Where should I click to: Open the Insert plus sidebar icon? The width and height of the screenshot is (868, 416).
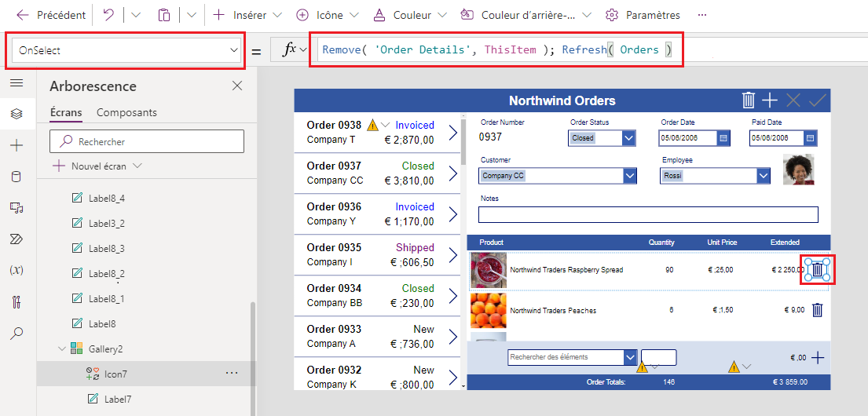tap(16, 145)
